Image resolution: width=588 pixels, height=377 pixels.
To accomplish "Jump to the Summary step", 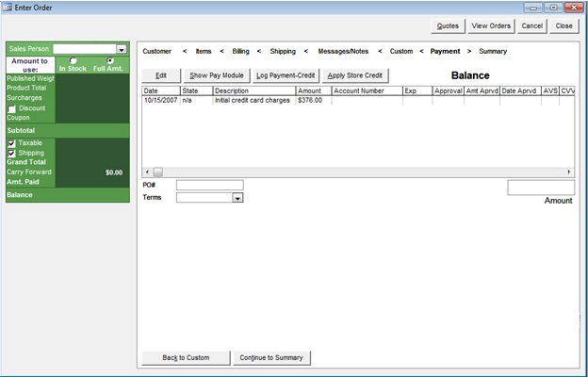I will tap(493, 51).
